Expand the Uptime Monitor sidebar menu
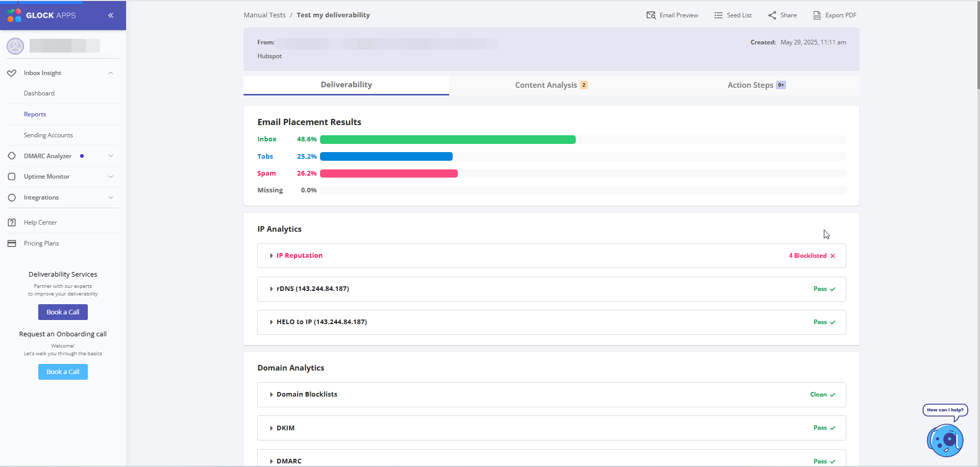Viewport: 980px width, 467px height. click(111, 177)
